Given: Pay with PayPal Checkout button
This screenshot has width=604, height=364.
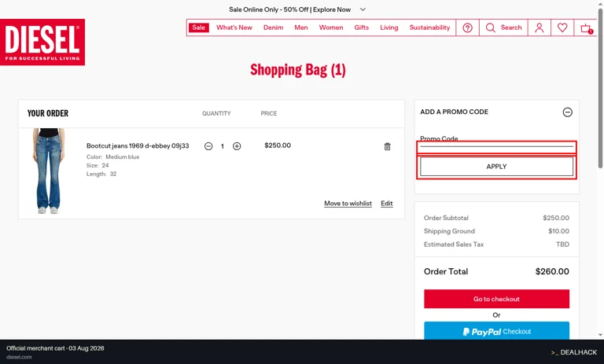Looking at the screenshot, I should [x=496, y=331].
